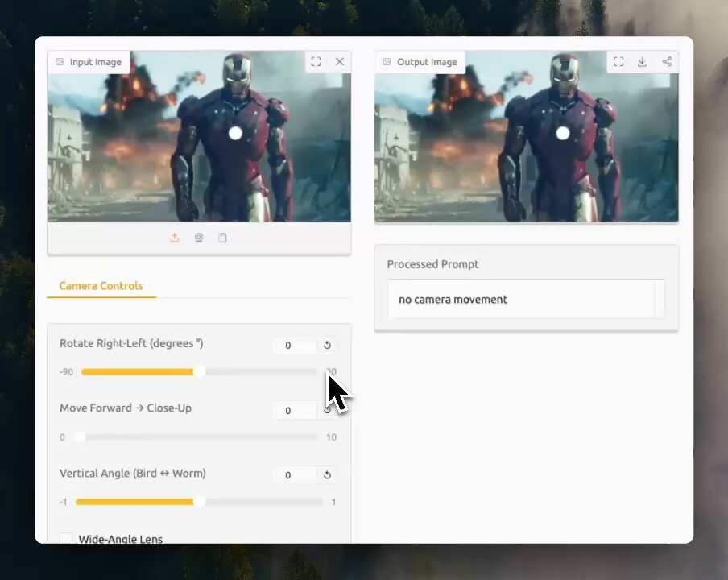Click the Vertical Angle slider handle
728x580 pixels.
tap(199, 502)
